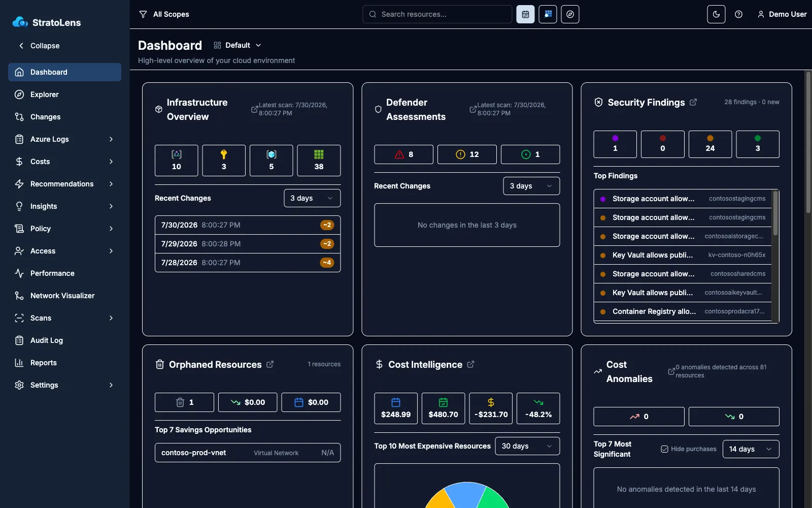Open Audit Log page
Viewport: 812px width, 508px height.
(x=64, y=340)
